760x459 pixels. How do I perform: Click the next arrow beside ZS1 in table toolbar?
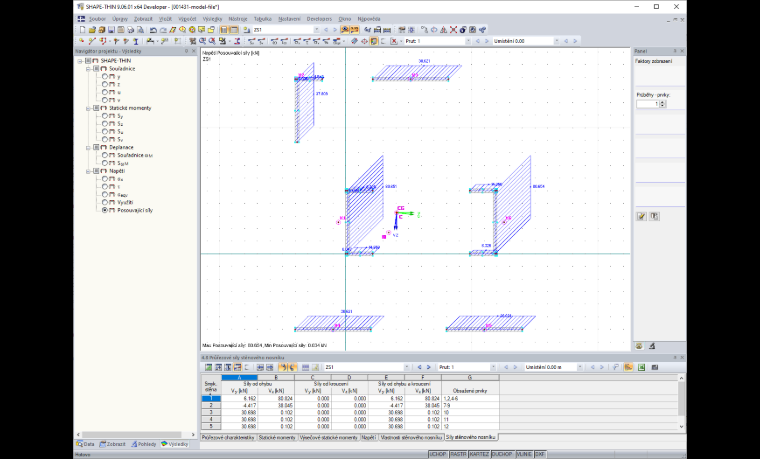click(428, 367)
